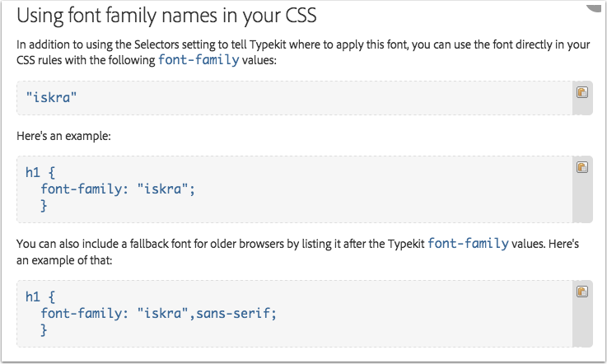Click the closing brace in the last code block
Image resolution: width=607 pixels, height=364 pixels.
44,330
